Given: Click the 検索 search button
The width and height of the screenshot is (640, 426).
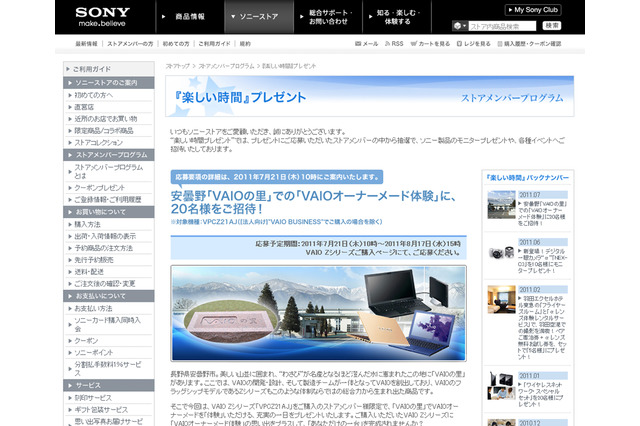Looking at the screenshot, I should 551,26.
